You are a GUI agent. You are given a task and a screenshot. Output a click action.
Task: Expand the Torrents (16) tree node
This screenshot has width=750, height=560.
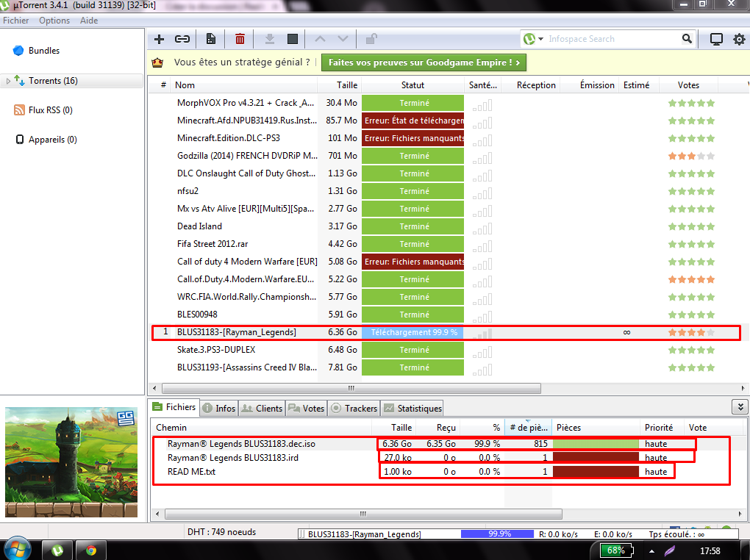(8, 82)
